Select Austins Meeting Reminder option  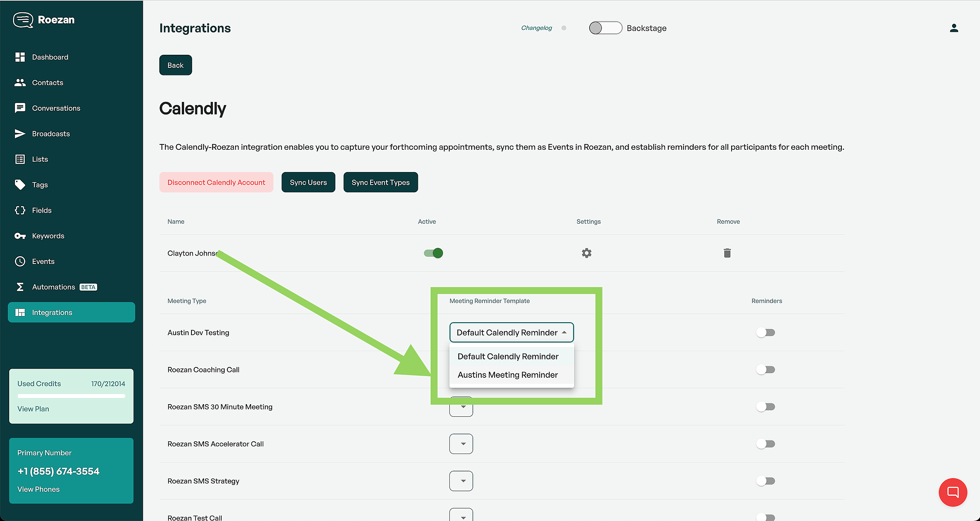508,375
